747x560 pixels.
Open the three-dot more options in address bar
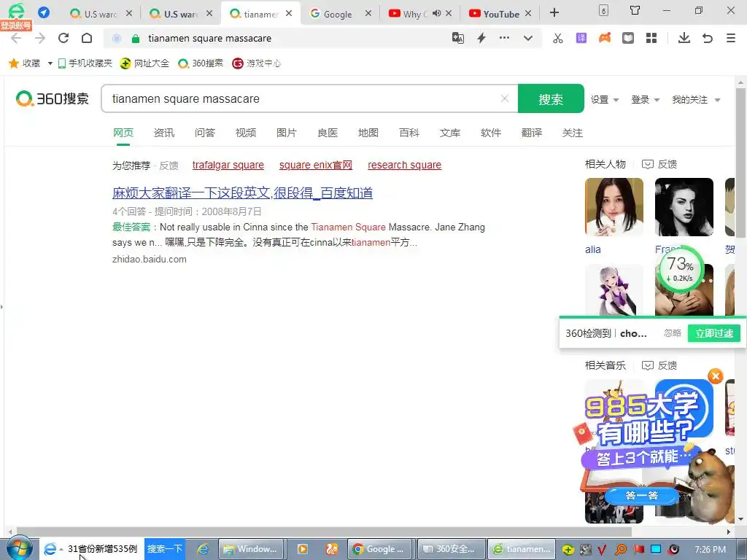click(504, 38)
